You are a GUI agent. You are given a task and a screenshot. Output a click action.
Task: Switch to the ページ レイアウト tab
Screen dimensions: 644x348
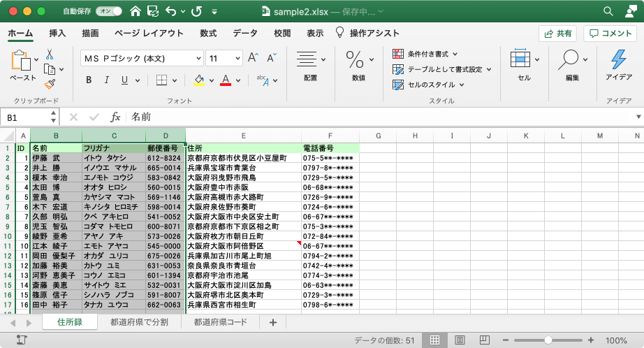pyautogui.click(x=149, y=34)
